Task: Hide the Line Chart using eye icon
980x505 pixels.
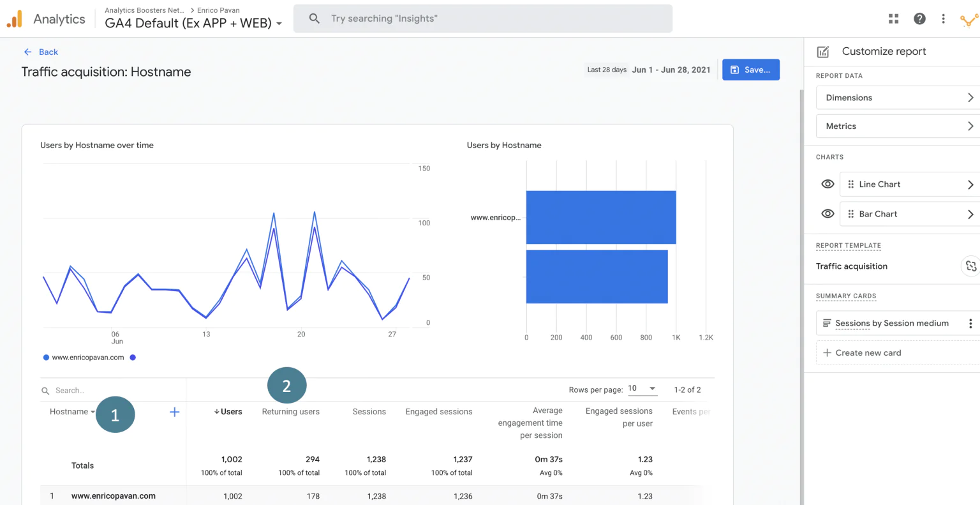Action: coord(828,184)
